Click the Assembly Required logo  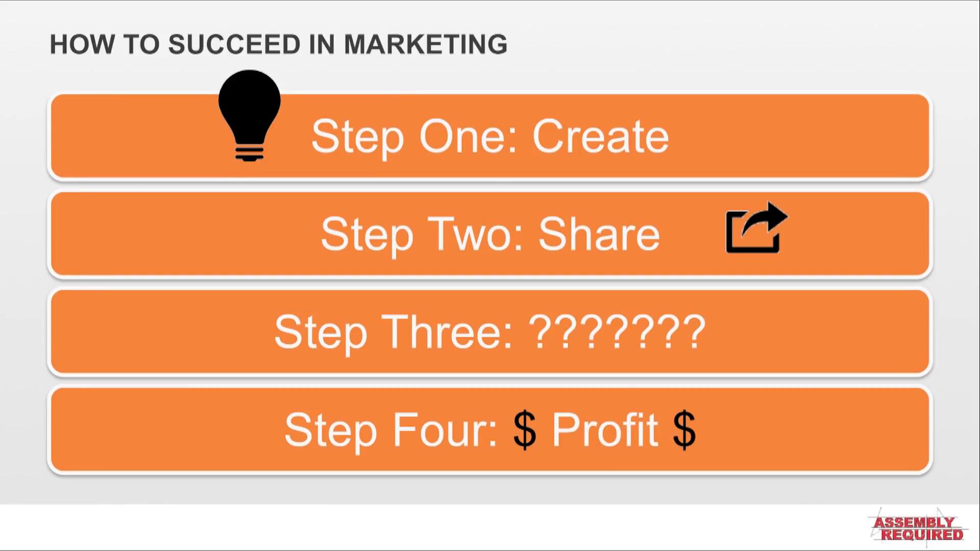(917, 529)
